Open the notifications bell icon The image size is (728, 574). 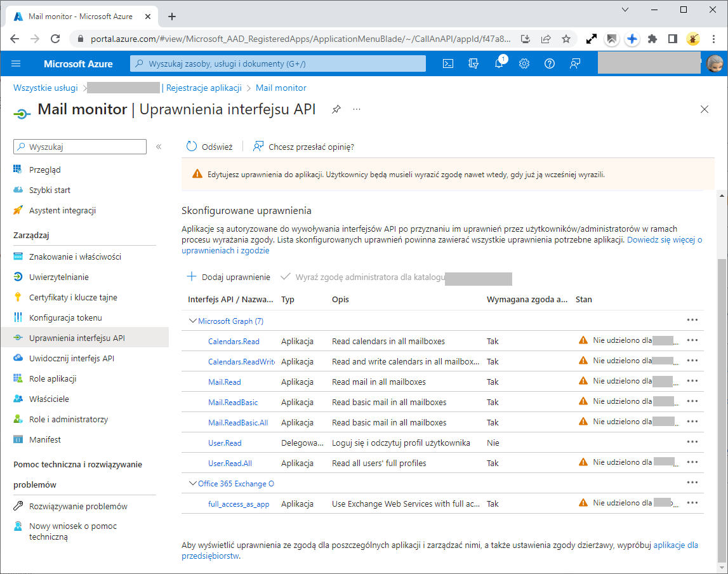coord(499,63)
